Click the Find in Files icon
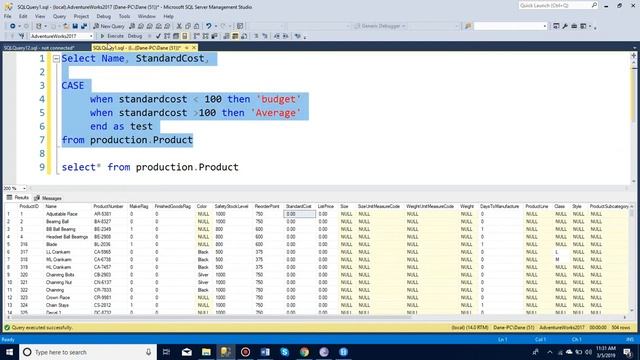Image resolution: width=640 pixels, height=360 pixels. pyautogui.click(x=468, y=26)
